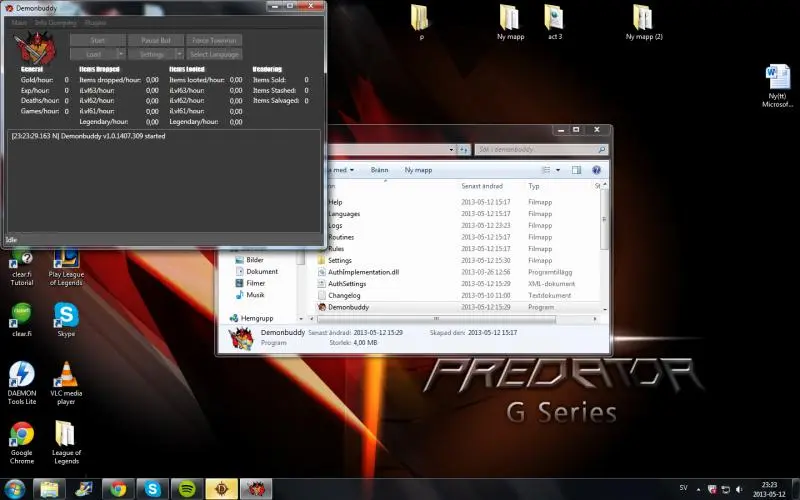The height and width of the screenshot is (500, 800).
Task: Open the Explorer view options dropdown arrow
Action: click(558, 170)
